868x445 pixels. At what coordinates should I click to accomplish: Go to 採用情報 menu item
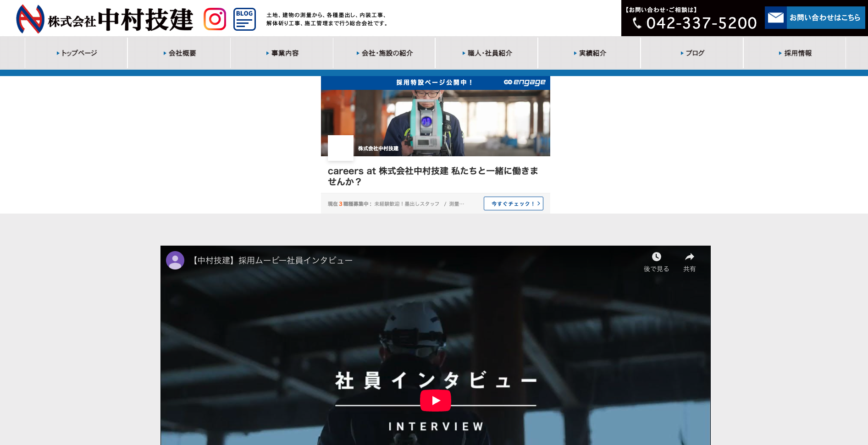point(795,53)
